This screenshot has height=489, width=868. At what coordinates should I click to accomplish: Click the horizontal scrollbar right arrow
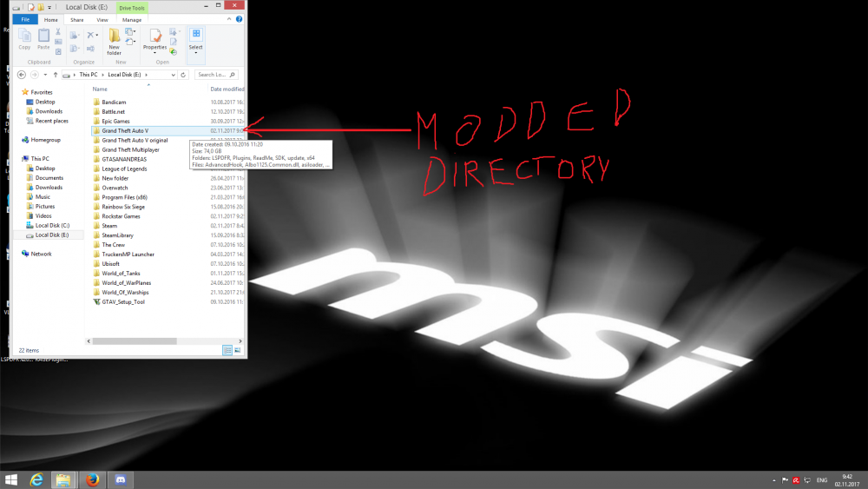[x=240, y=341]
